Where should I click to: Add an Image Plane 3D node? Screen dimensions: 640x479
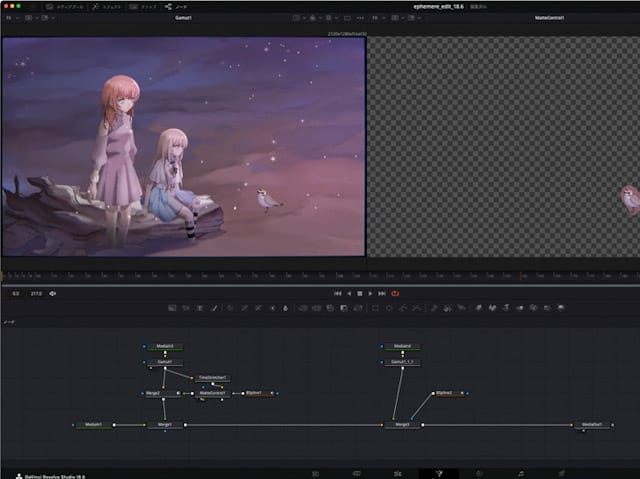pyautogui.click(x=478, y=308)
